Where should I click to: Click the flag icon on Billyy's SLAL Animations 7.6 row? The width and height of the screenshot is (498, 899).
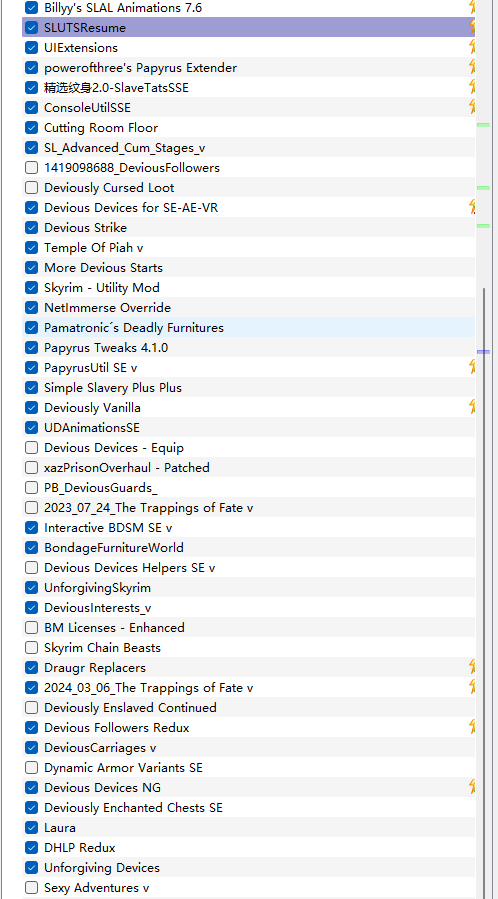pos(472,7)
